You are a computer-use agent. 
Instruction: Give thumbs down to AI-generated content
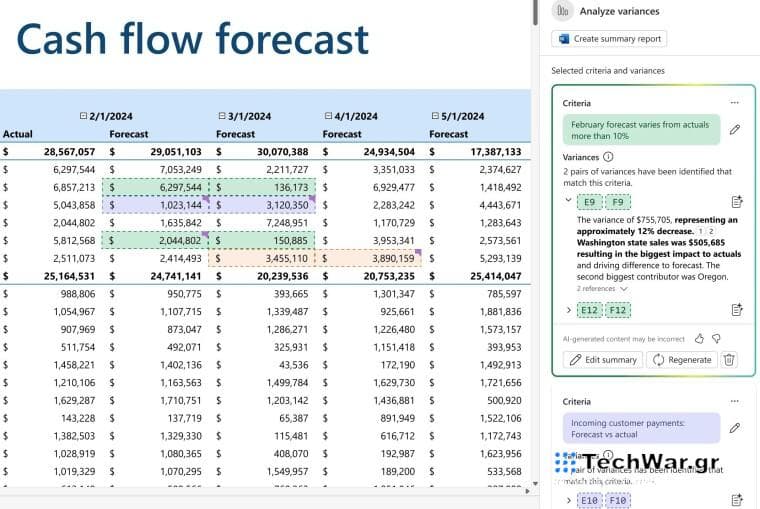717,338
